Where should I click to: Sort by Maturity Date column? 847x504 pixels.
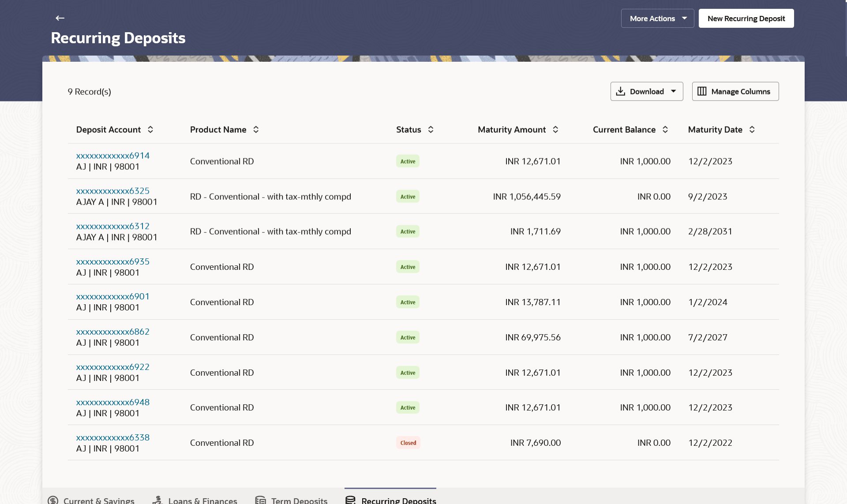(752, 130)
